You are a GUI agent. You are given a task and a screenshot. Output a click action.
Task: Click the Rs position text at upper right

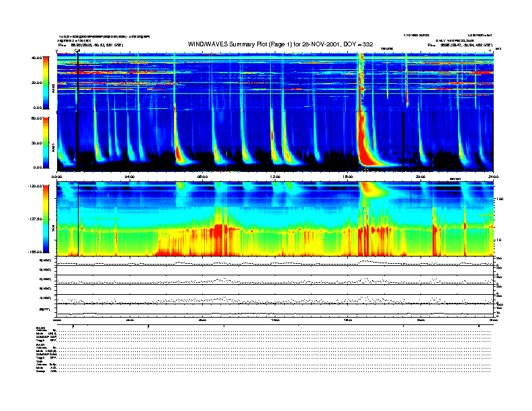(459, 45)
